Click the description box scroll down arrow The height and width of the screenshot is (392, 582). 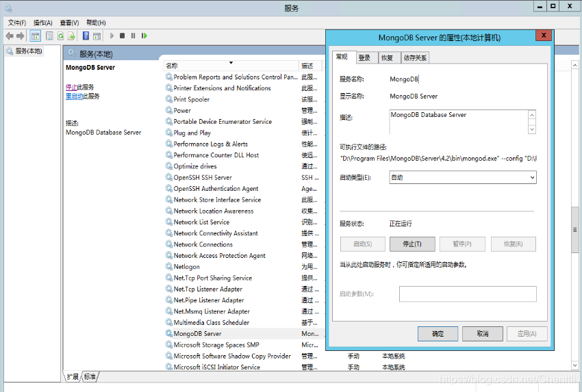click(x=532, y=129)
